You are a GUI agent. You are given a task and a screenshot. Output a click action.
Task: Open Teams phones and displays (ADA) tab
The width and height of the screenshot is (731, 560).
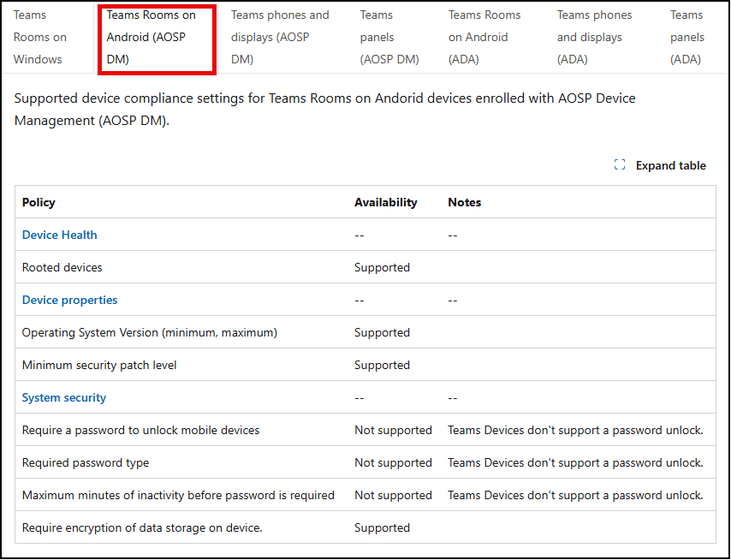tap(594, 38)
